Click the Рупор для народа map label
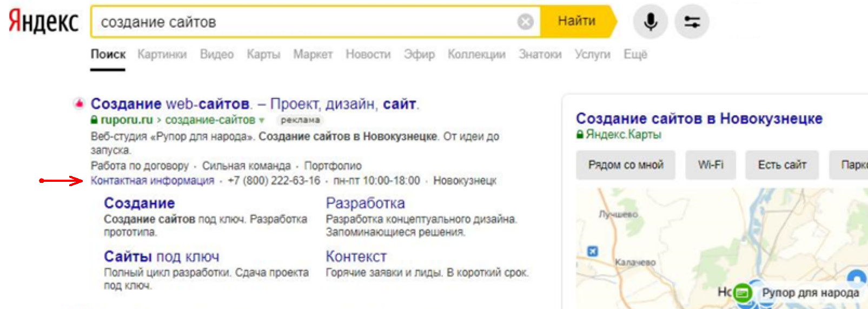This screenshot has height=309, width=868. 810,293
